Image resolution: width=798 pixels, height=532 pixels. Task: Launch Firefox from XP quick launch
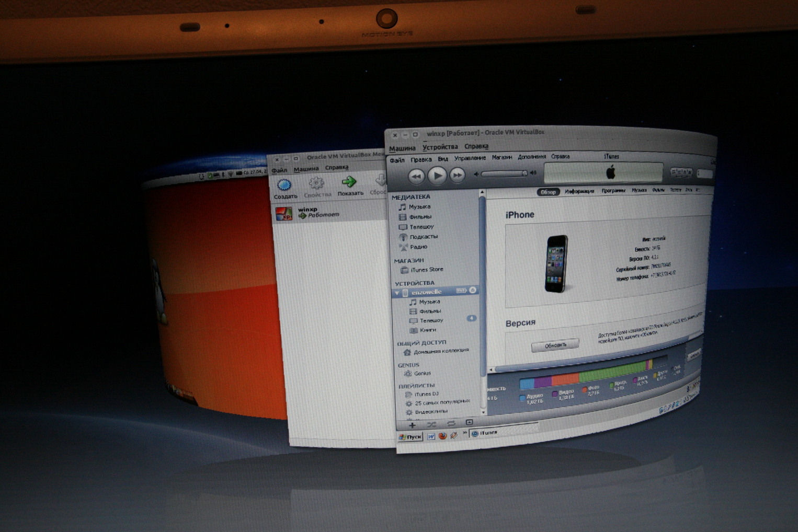coord(442,435)
